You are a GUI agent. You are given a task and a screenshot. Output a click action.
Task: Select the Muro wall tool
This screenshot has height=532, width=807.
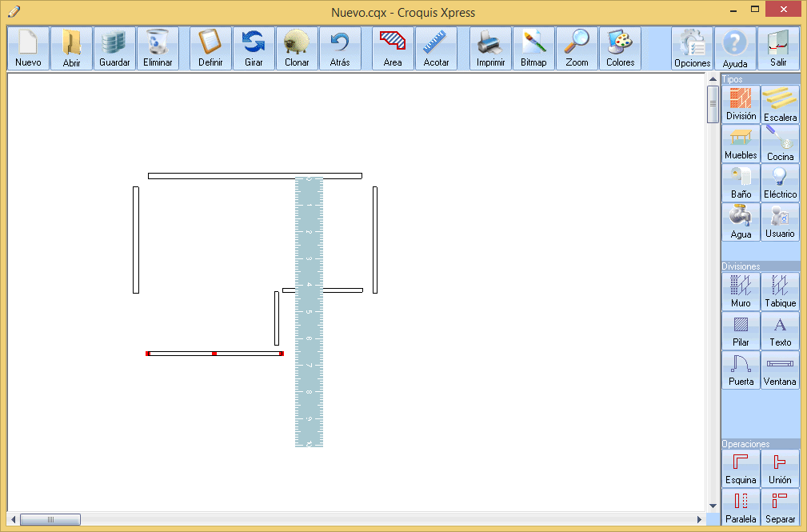(x=741, y=291)
